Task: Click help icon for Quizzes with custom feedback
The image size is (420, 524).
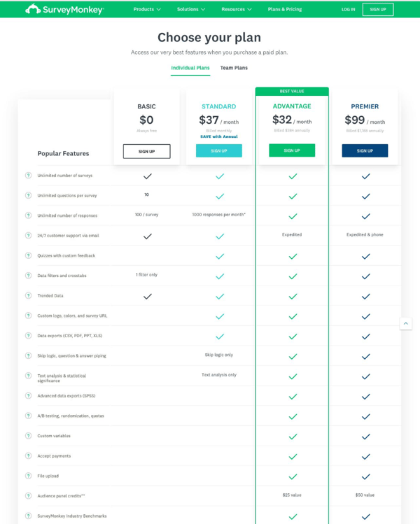Action: [29, 255]
